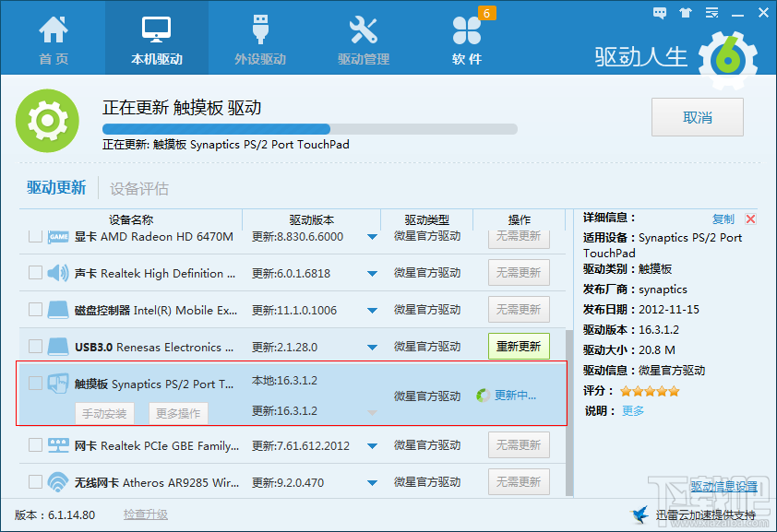
Task: Click the Xunlei bird icon
Action: pyautogui.click(x=640, y=514)
